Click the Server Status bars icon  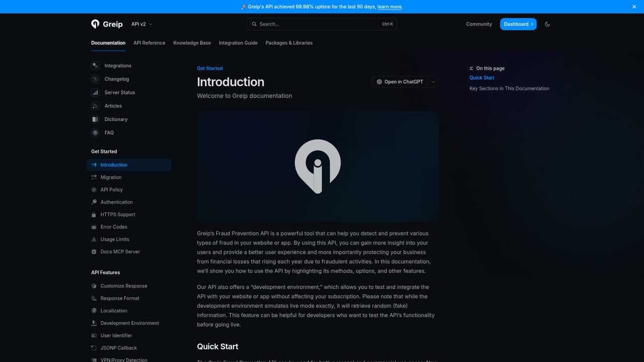coord(95,93)
